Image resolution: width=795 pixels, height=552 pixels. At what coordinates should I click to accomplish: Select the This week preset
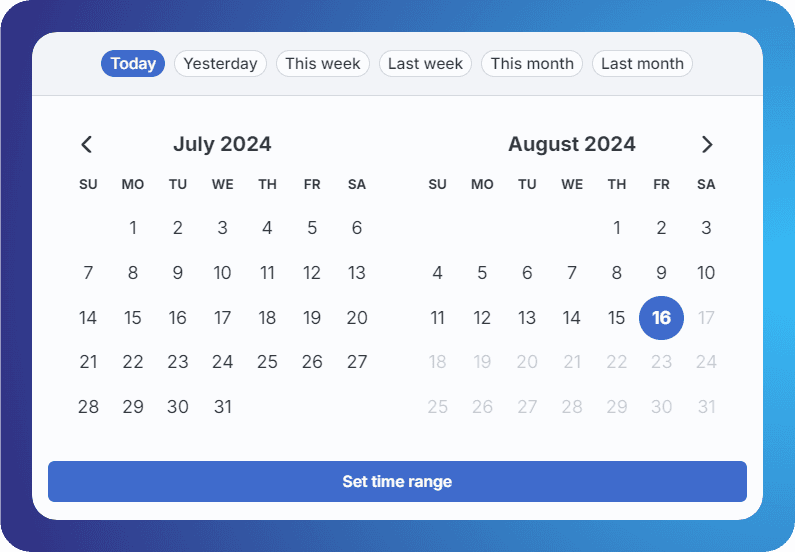(x=322, y=64)
